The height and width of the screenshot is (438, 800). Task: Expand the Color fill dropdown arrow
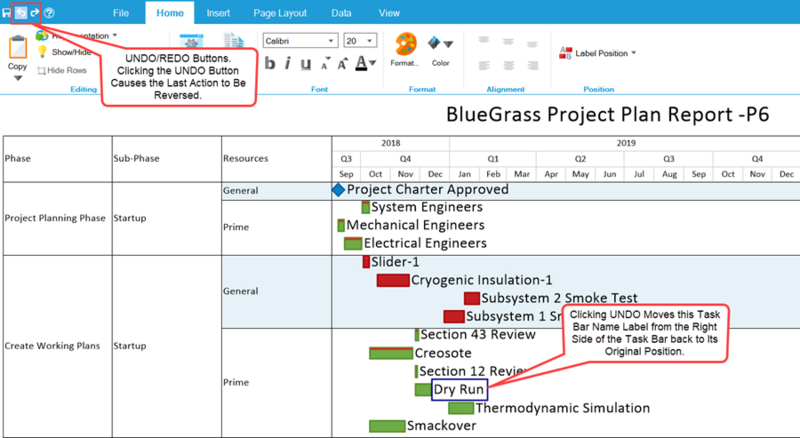pyautogui.click(x=448, y=44)
